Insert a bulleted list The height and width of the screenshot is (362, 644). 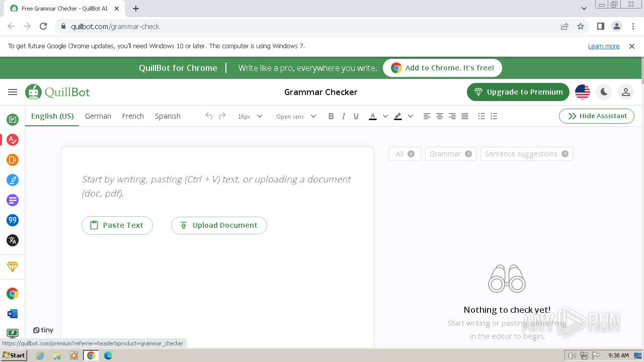(x=481, y=116)
